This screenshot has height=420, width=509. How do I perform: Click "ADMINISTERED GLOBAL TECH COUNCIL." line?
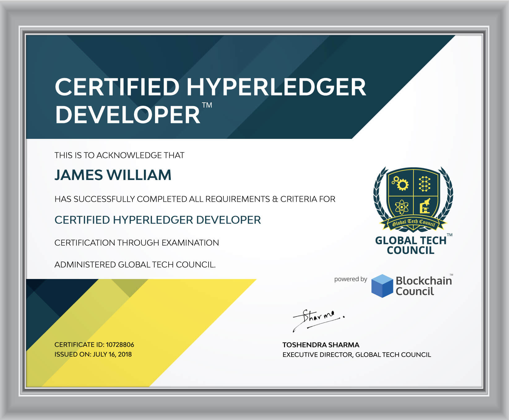[135, 265]
